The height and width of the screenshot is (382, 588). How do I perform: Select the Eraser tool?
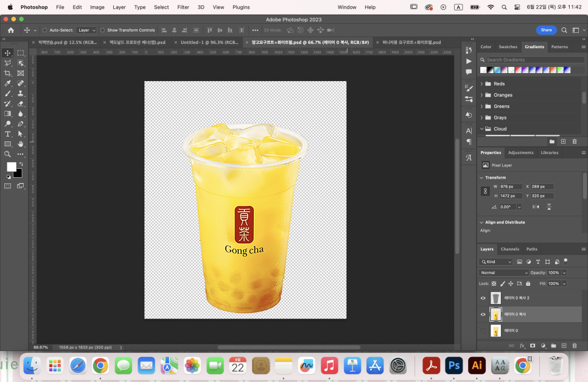coord(21,104)
